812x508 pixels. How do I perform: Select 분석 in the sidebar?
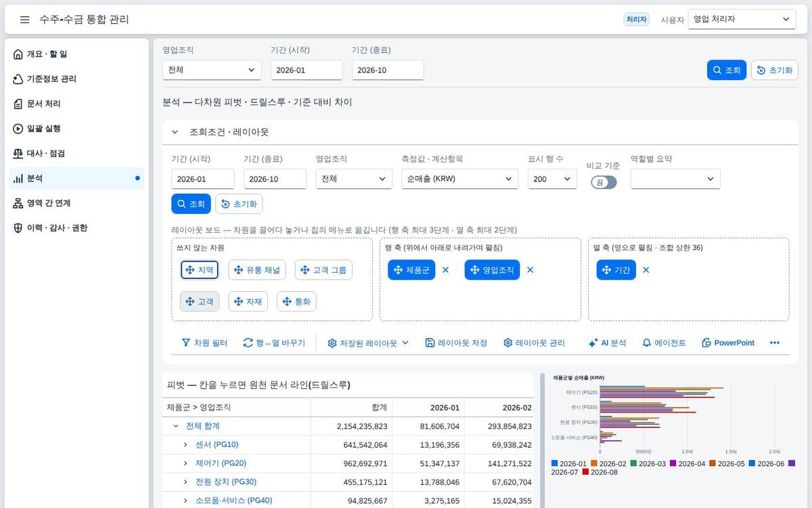(76, 178)
